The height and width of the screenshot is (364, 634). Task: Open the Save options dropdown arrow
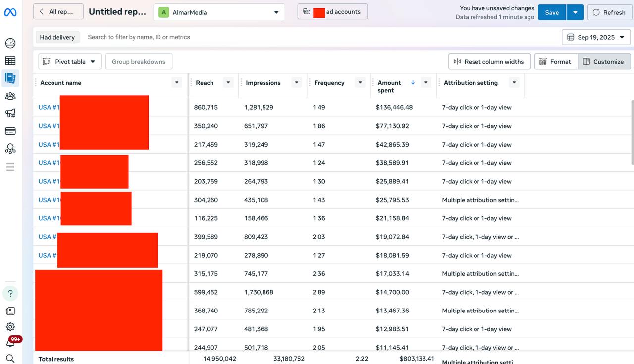tap(575, 12)
